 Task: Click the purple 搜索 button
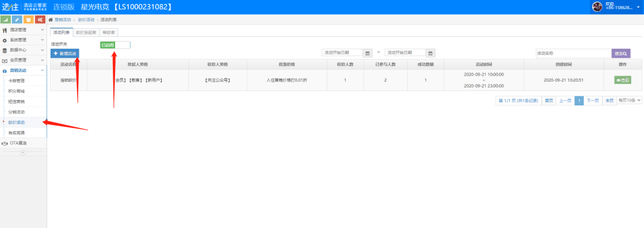tap(621, 54)
